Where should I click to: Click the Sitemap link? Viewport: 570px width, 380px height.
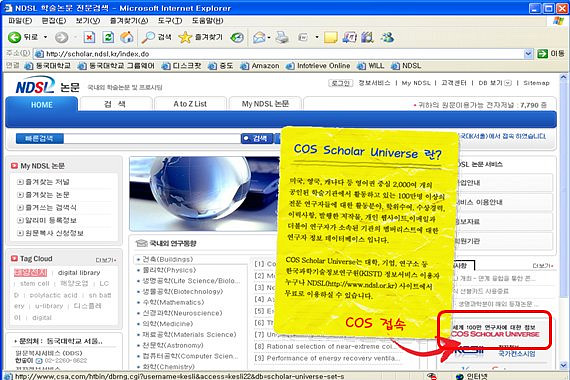536,83
